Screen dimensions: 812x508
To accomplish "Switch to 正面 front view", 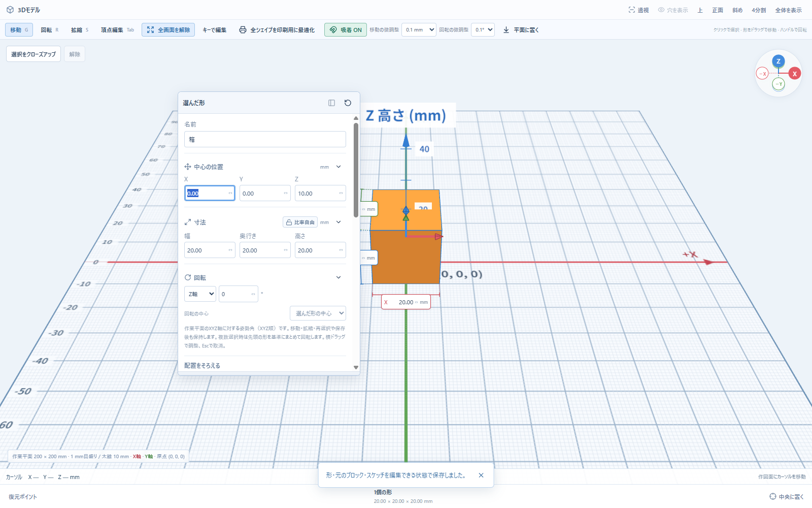I will (x=718, y=10).
